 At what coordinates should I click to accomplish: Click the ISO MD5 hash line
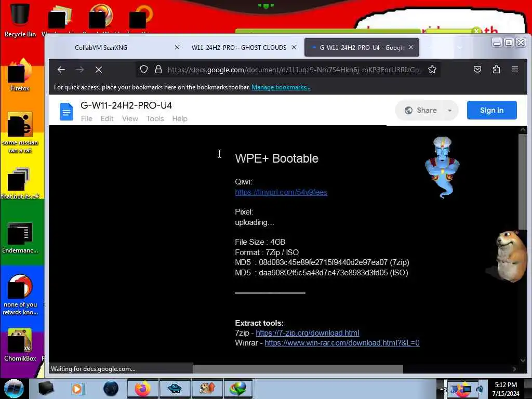click(x=322, y=273)
